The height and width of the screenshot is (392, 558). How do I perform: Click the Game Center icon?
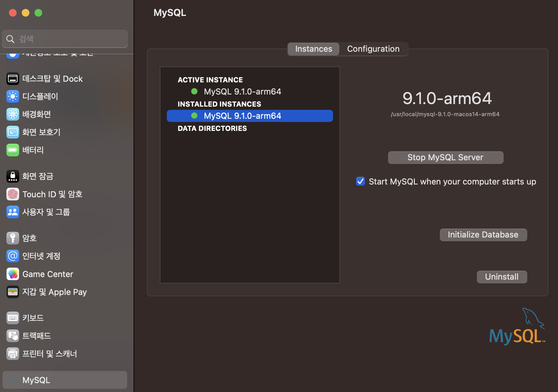13,274
